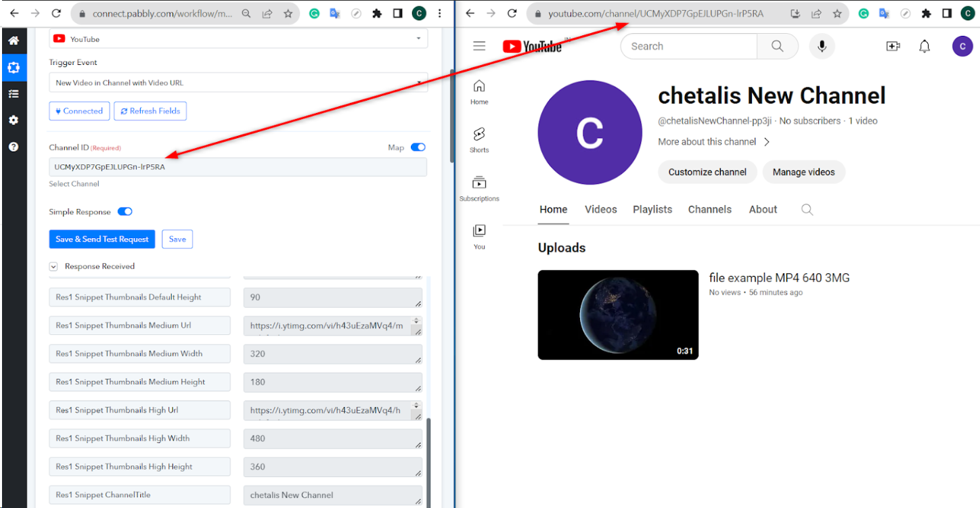This screenshot has width=980, height=508.
Task: Click Save & Send Test Request button
Action: pyautogui.click(x=102, y=239)
